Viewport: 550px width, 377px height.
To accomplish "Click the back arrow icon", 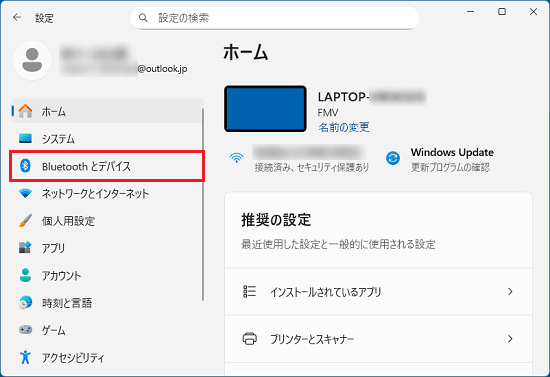I will coord(17,17).
